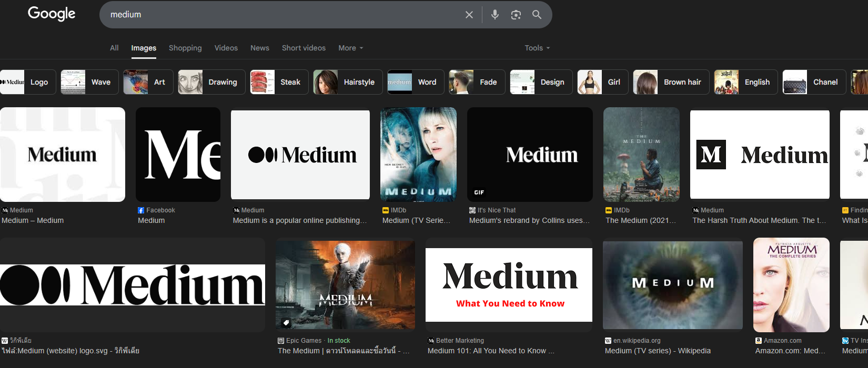Open the Epic Games The Medium image
This screenshot has width=868, height=368.
345,285
